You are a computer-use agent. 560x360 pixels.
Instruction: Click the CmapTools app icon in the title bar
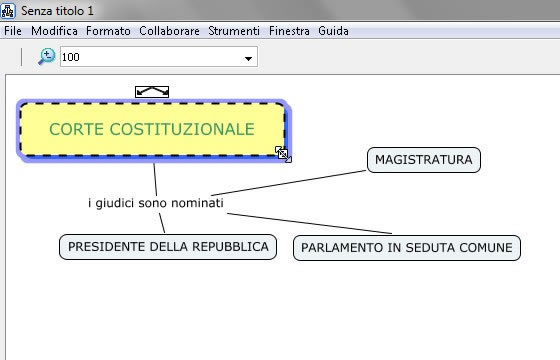pos(8,11)
